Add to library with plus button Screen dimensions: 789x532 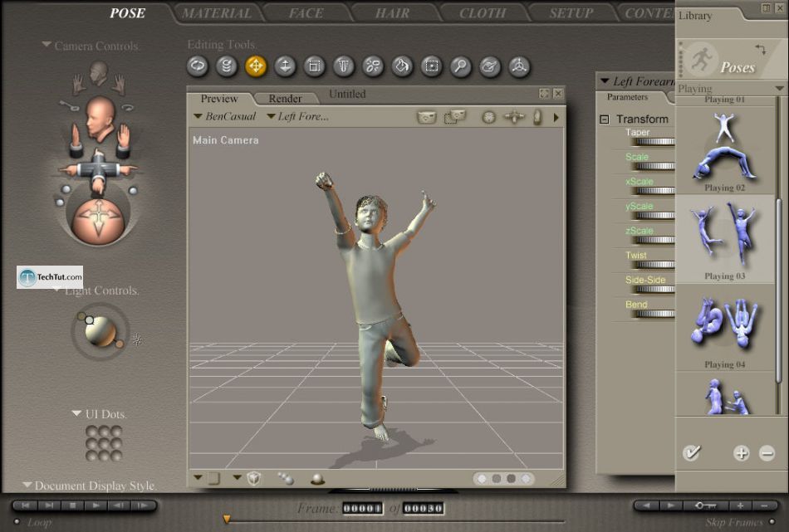tap(741, 453)
